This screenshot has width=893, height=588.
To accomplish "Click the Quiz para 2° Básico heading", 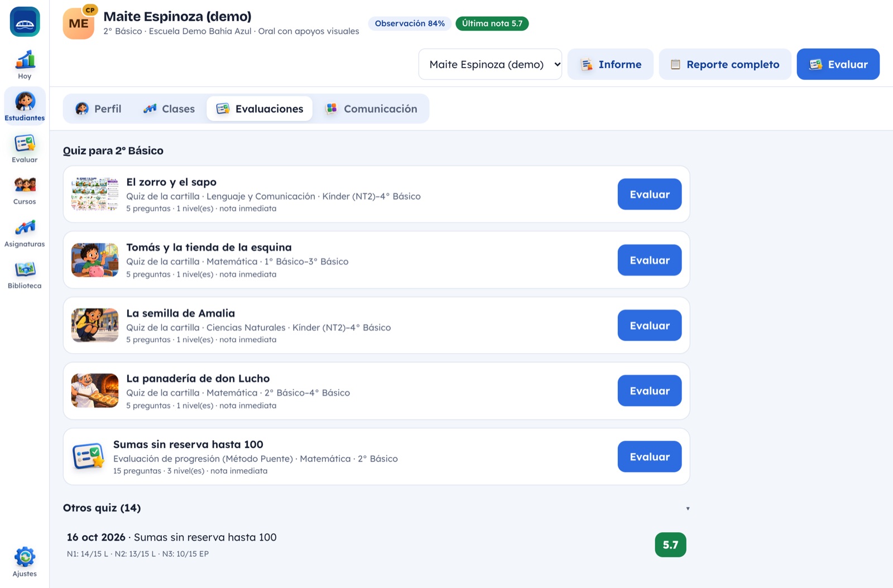I will [x=113, y=151].
